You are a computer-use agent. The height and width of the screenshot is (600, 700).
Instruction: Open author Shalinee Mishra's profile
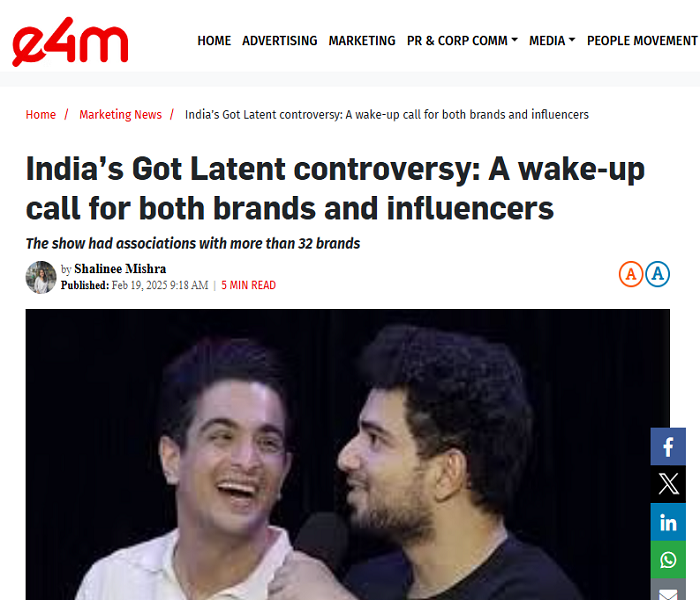pos(120,269)
